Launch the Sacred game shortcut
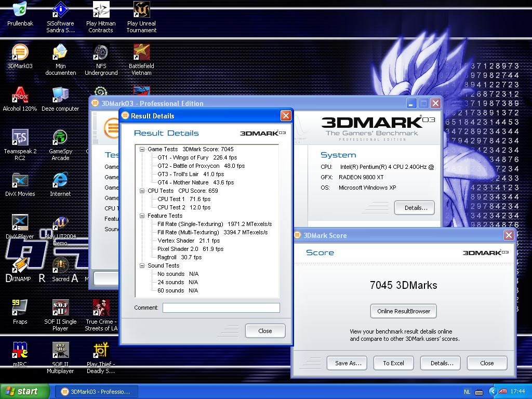This screenshot has height=399, width=532. pyautogui.click(x=60, y=270)
